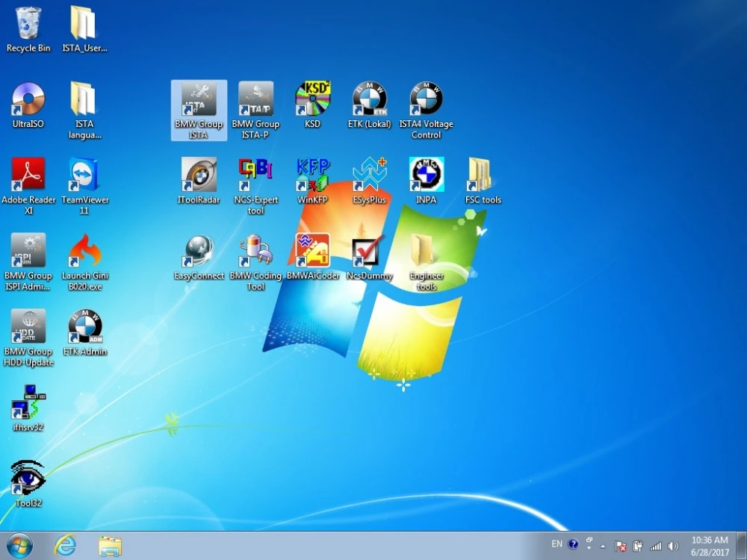The width and height of the screenshot is (747, 560).
Task: Open Action Center flag icon
Action: [x=620, y=547]
